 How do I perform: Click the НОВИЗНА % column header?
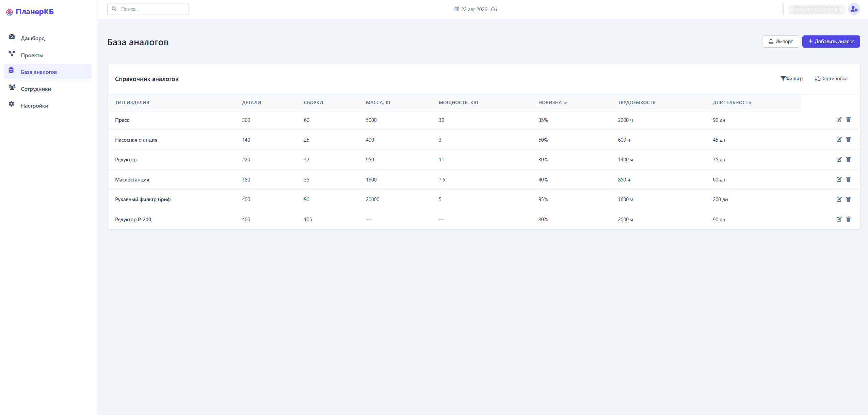tap(552, 102)
